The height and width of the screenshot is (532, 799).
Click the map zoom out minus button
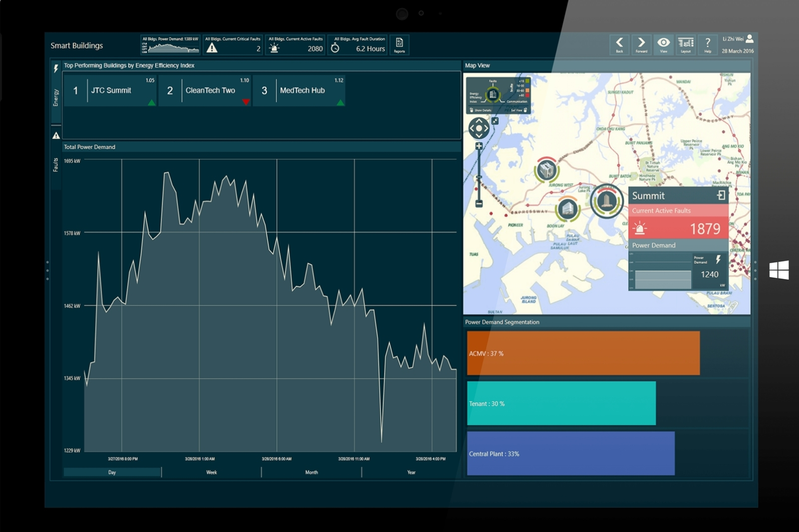[x=479, y=204]
